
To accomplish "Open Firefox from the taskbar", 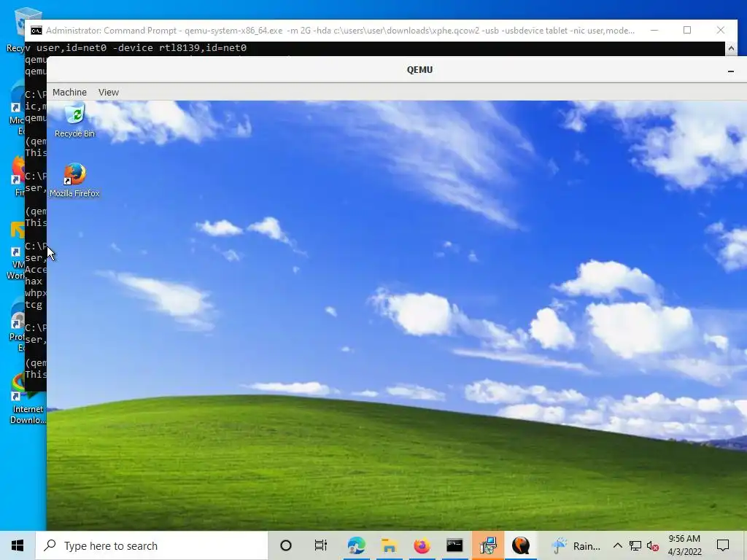I will pyautogui.click(x=422, y=545).
